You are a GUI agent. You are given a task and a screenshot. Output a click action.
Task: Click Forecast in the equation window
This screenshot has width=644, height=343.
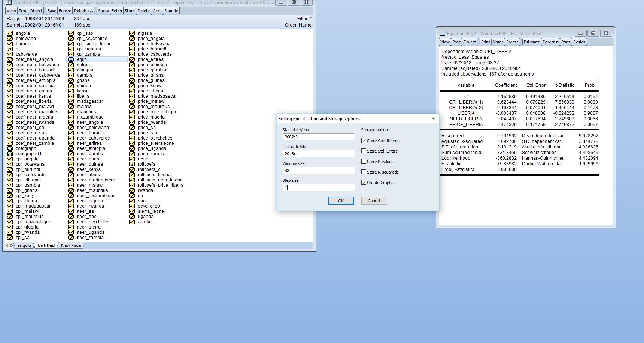550,42
